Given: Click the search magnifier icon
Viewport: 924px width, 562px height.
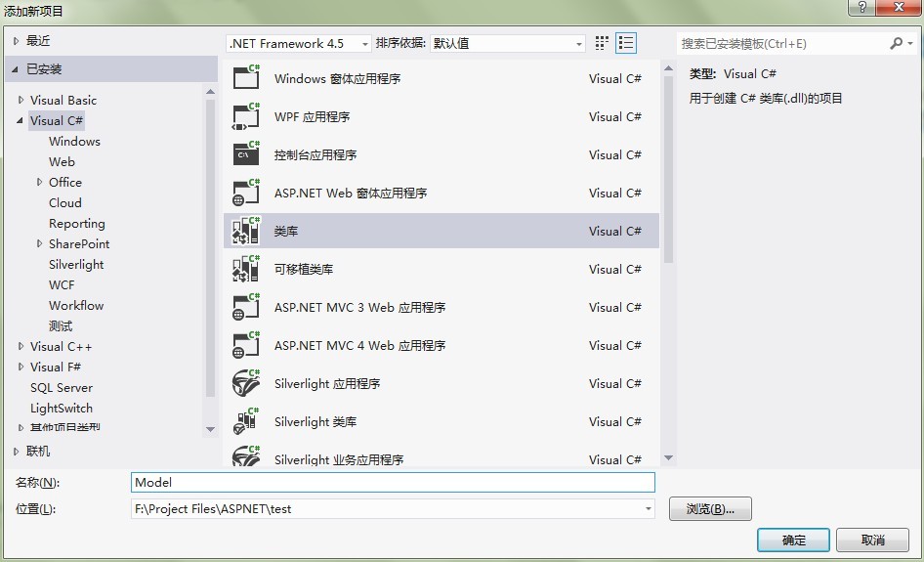Looking at the screenshot, I should (x=897, y=43).
